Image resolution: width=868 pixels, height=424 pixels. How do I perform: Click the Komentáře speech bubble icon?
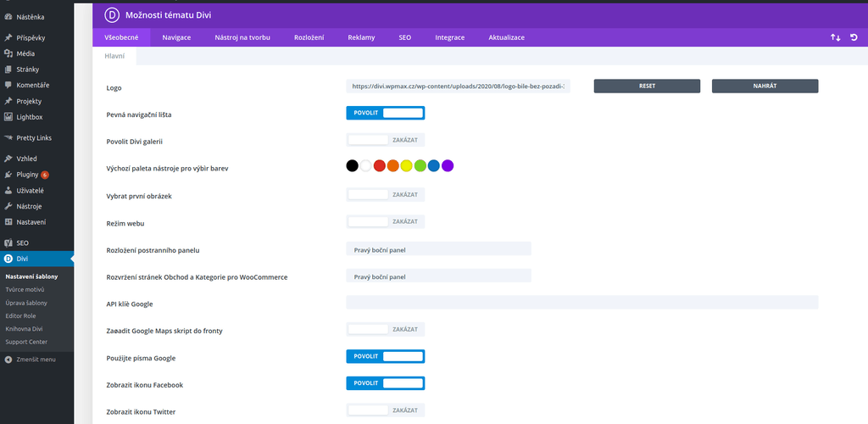click(x=8, y=86)
